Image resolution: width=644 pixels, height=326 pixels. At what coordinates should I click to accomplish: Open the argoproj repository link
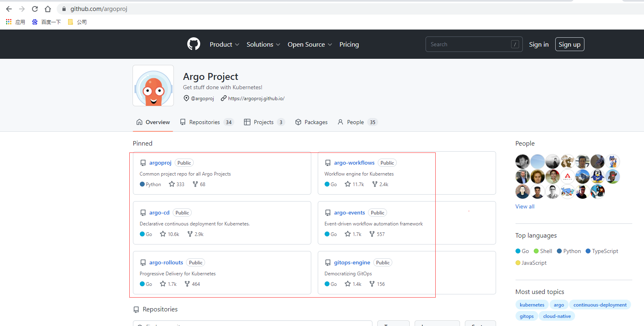pos(160,163)
